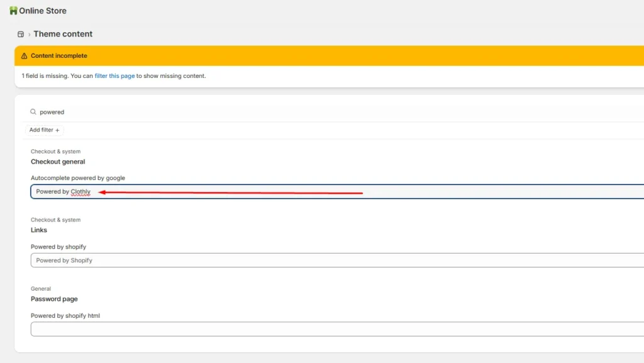Viewport: 644px width, 363px height.
Task: Click the Online Store title text
Action: click(x=43, y=11)
